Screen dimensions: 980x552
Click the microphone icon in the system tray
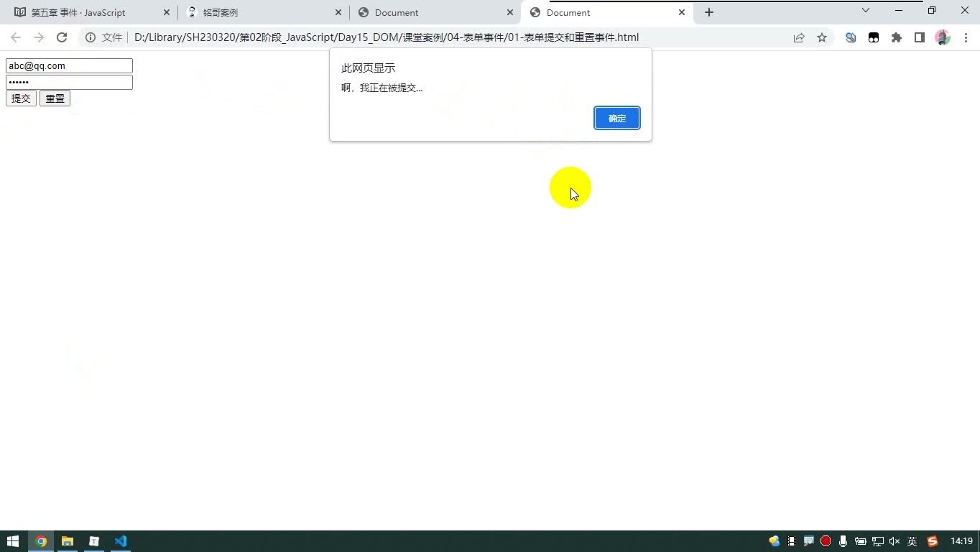[843, 541]
